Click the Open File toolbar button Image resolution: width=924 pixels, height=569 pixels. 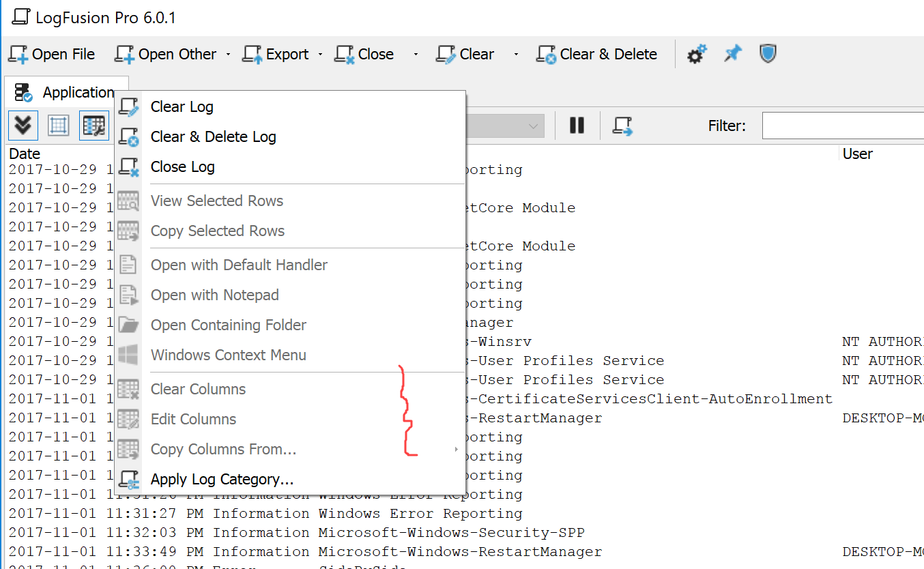(52, 54)
